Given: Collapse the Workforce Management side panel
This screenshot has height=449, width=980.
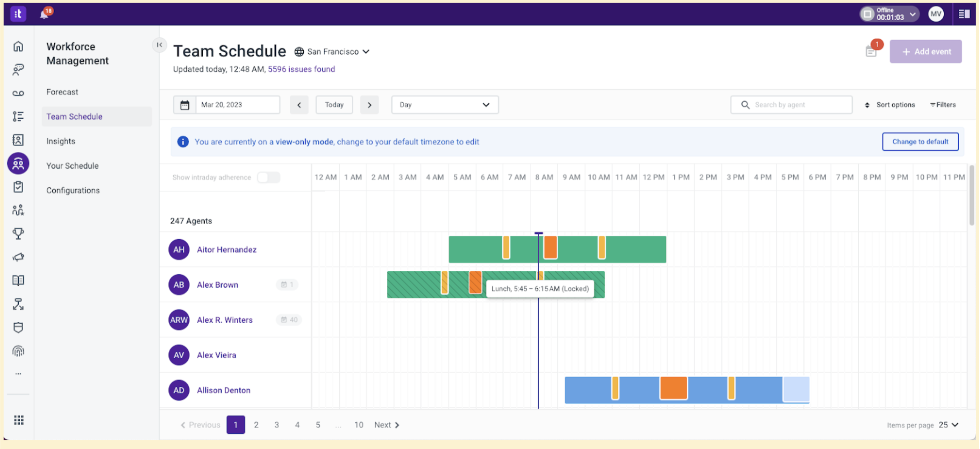Looking at the screenshot, I should click(160, 45).
